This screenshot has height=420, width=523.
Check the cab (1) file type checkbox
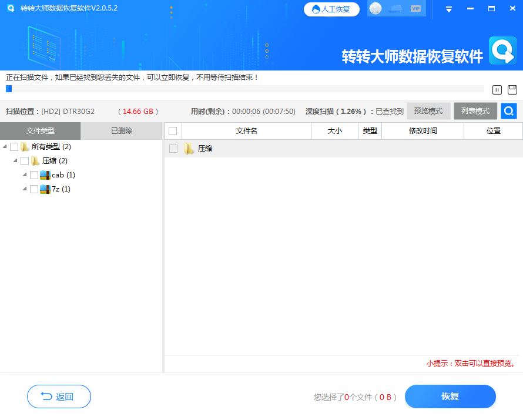(33, 174)
